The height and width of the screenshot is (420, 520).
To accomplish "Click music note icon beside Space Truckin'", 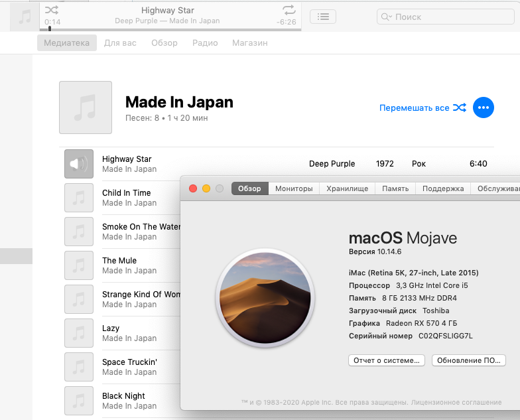I will [79, 367].
